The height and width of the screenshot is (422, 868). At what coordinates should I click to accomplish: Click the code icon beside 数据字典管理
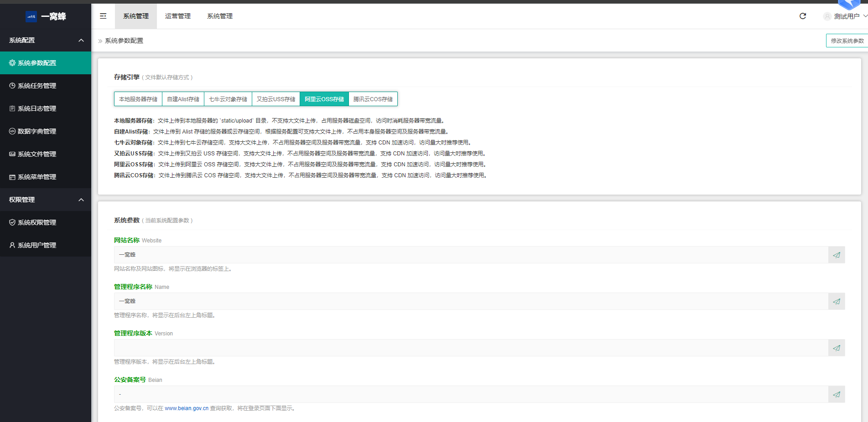pyautogui.click(x=12, y=131)
